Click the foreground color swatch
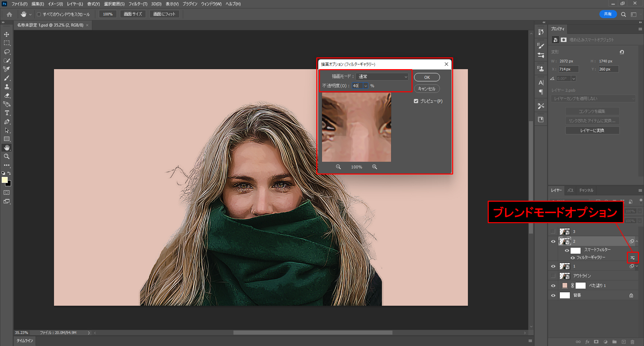The height and width of the screenshot is (346, 644). coord(5,180)
